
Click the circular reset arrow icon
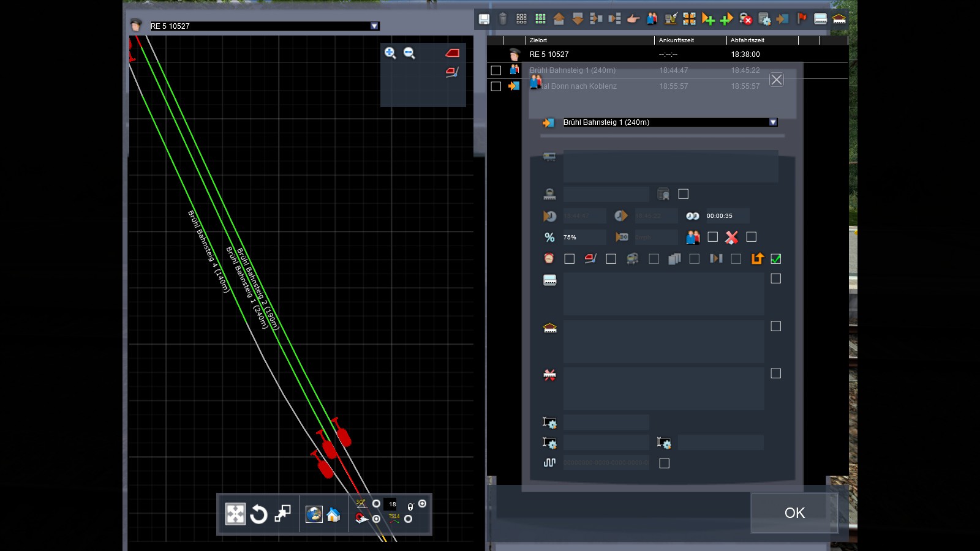pos(258,514)
